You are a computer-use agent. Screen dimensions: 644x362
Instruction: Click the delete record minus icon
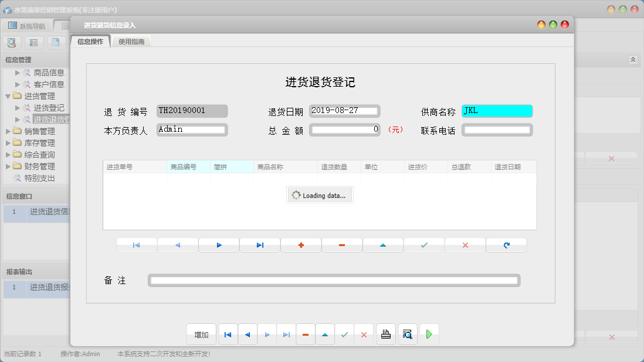click(x=342, y=245)
